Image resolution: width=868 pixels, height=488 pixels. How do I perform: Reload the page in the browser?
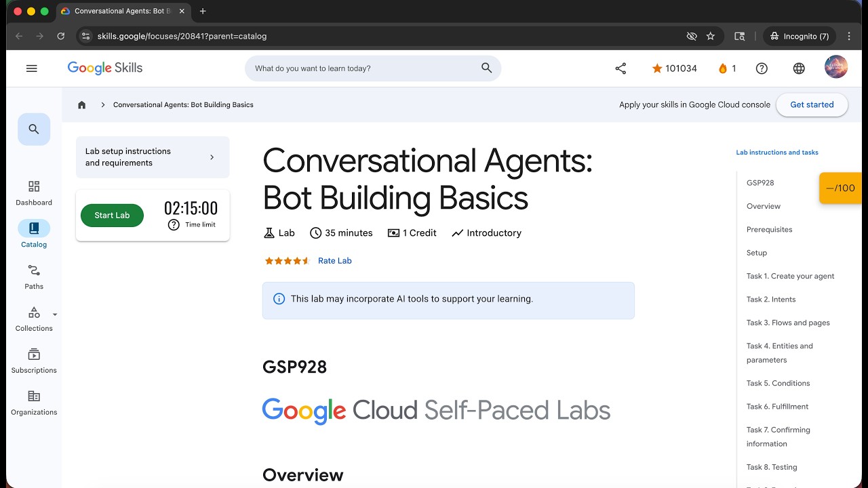pyautogui.click(x=61, y=37)
